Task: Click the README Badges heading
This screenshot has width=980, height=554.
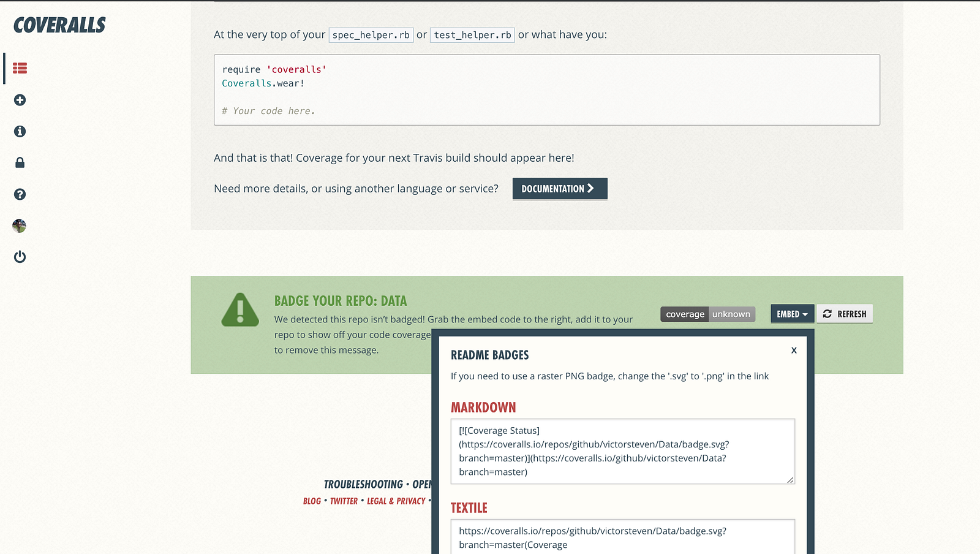Action: pos(489,355)
